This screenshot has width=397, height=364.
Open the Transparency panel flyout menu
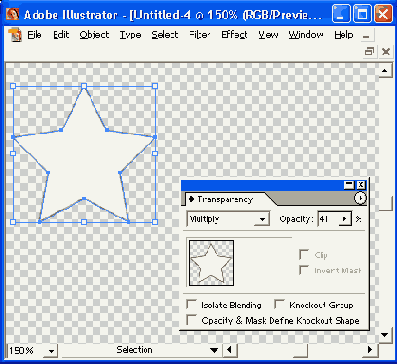click(x=360, y=198)
